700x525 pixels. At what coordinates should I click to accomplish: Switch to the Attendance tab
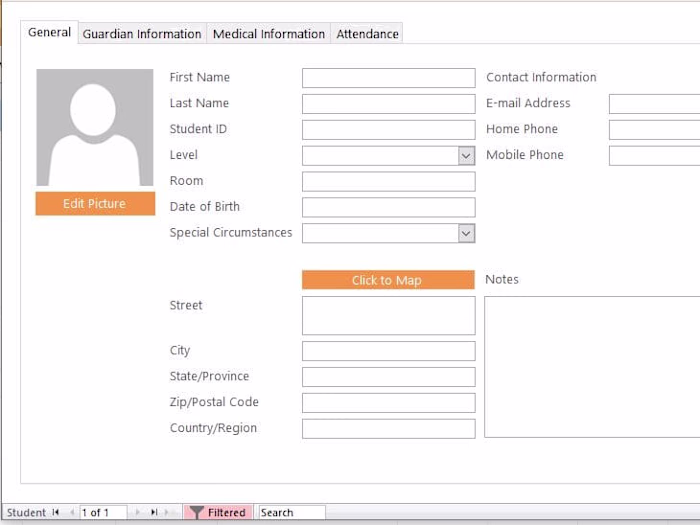(x=367, y=34)
